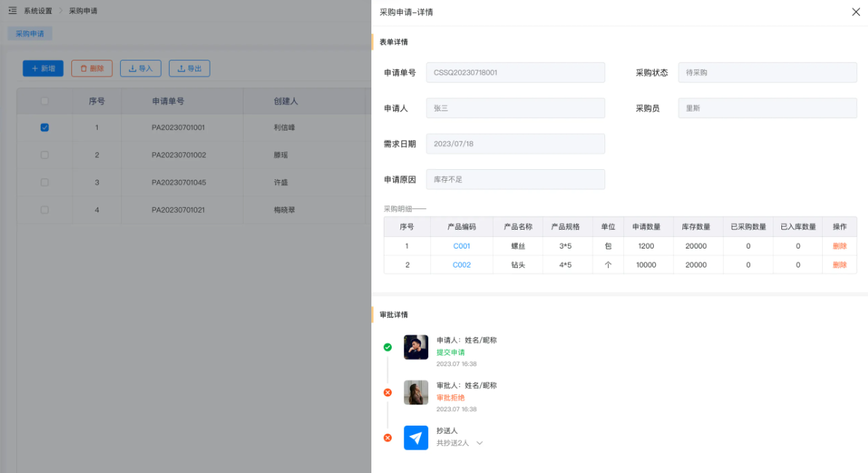Click 系统设置 in the breadcrumb
This screenshot has height=473, width=868.
38,11
